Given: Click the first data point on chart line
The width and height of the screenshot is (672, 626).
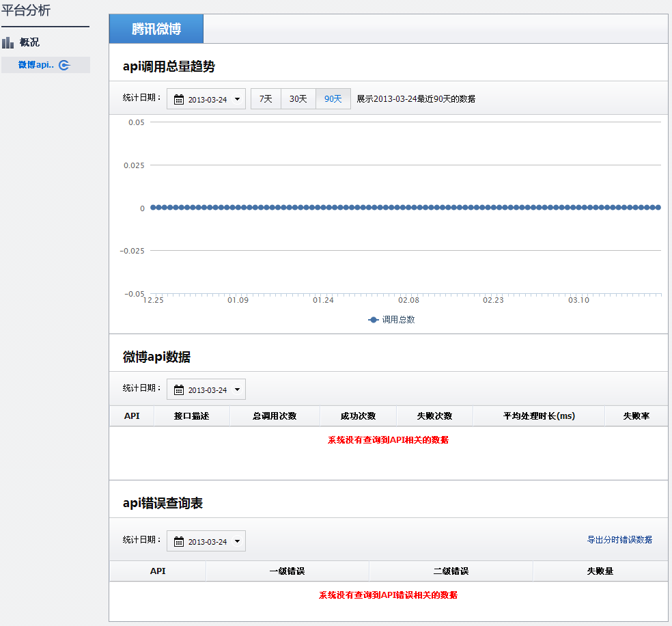Looking at the screenshot, I should pyautogui.click(x=153, y=207).
